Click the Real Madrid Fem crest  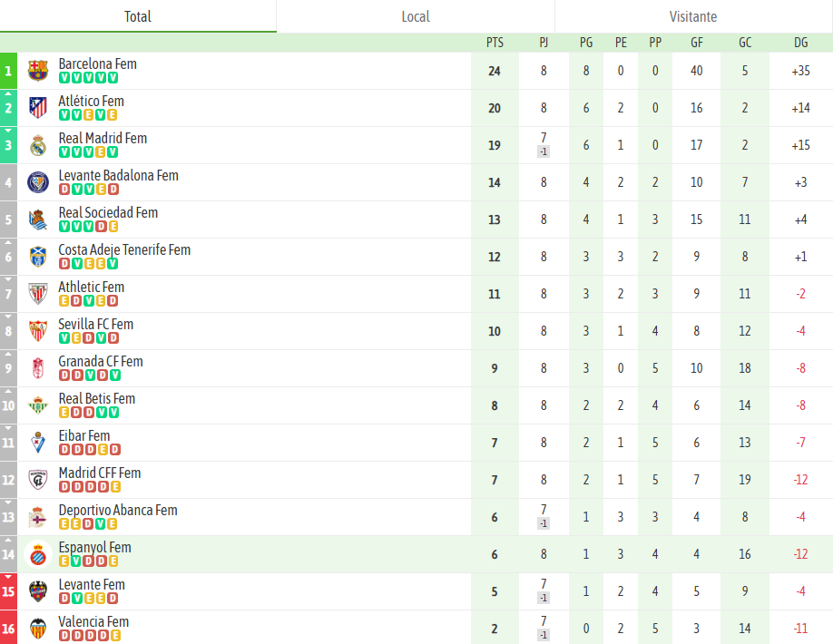[x=37, y=145]
